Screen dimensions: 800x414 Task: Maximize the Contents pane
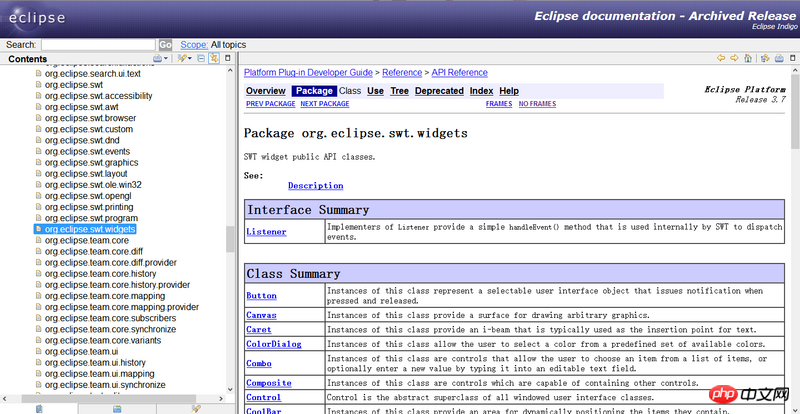pyautogui.click(x=228, y=59)
